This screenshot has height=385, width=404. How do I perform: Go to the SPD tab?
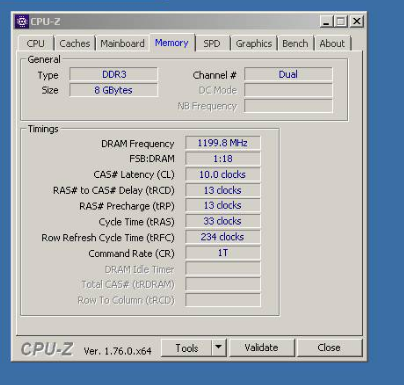[x=212, y=43]
